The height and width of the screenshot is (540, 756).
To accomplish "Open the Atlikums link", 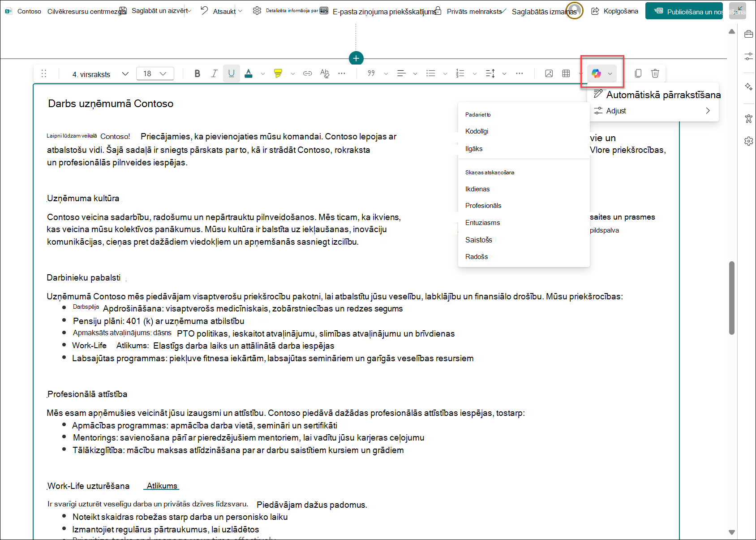I will point(162,486).
